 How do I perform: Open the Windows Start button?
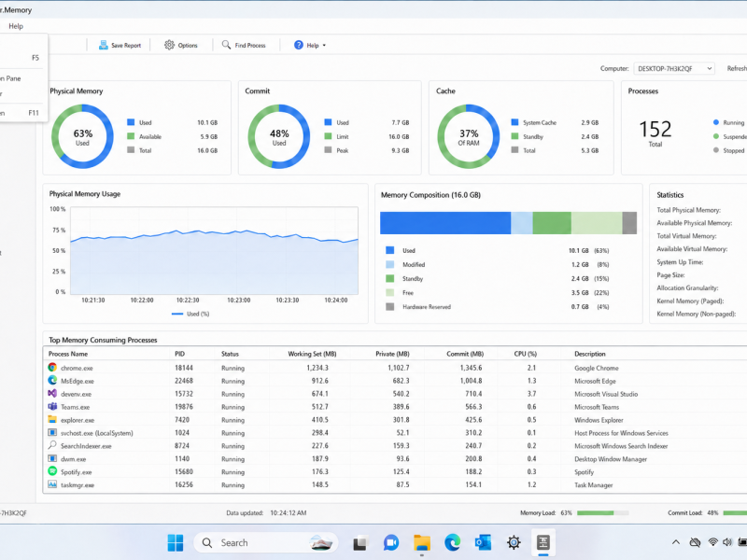pos(176,542)
